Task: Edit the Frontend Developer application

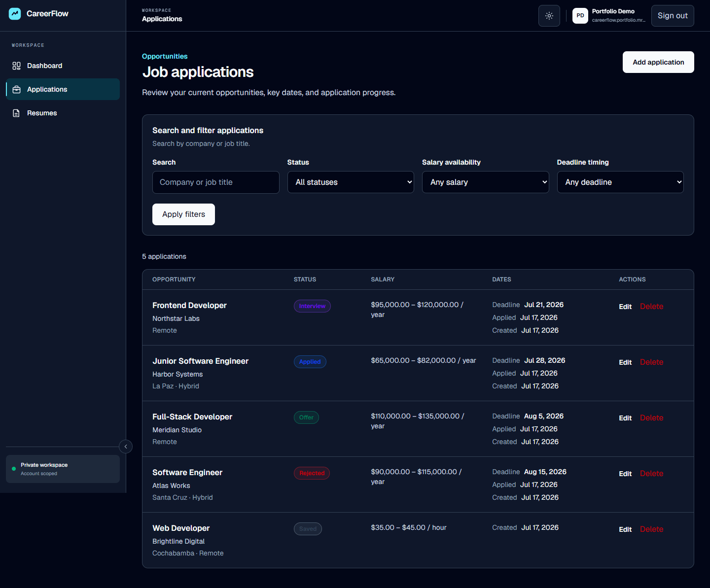Action: click(625, 307)
